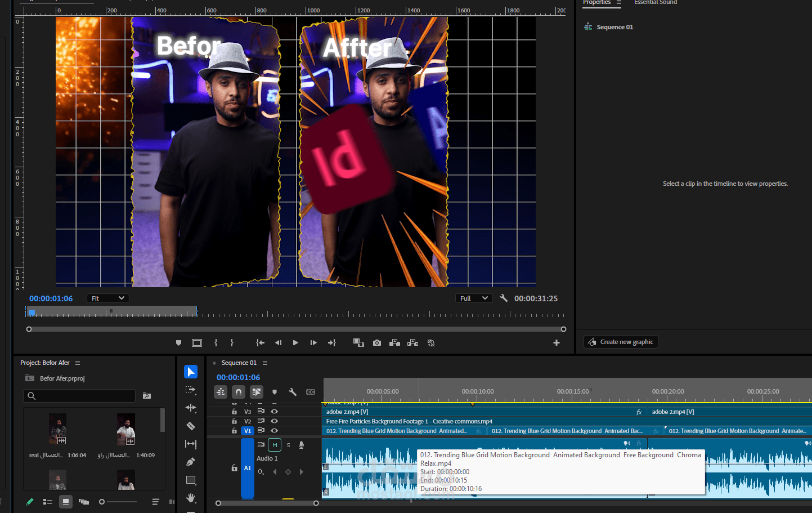
Task: Switch to the Essential Sound tab
Action: (656, 3)
